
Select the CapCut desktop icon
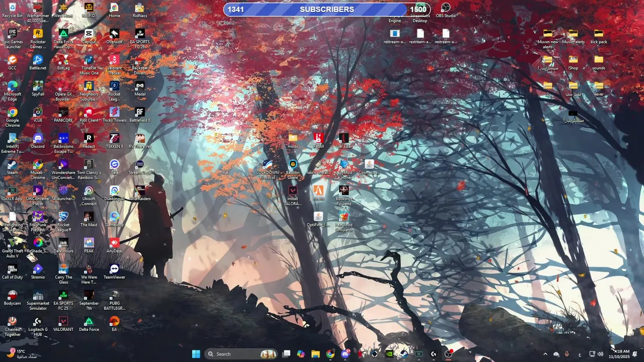[x=89, y=36]
